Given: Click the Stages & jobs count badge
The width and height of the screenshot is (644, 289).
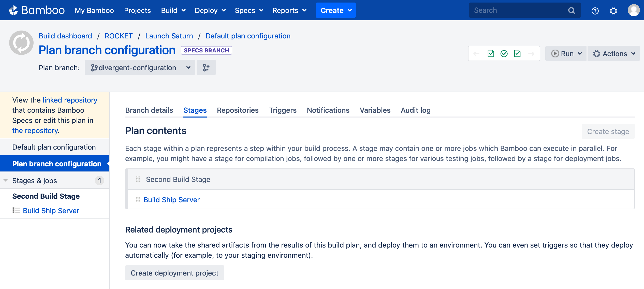Looking at the screenshot, I should click(x=100, y=181).
